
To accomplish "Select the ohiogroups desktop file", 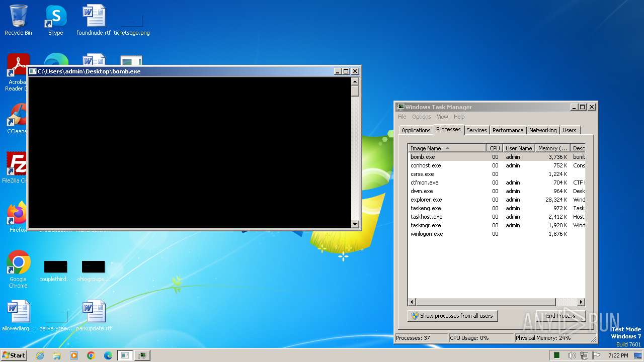I will click(94, 270).
